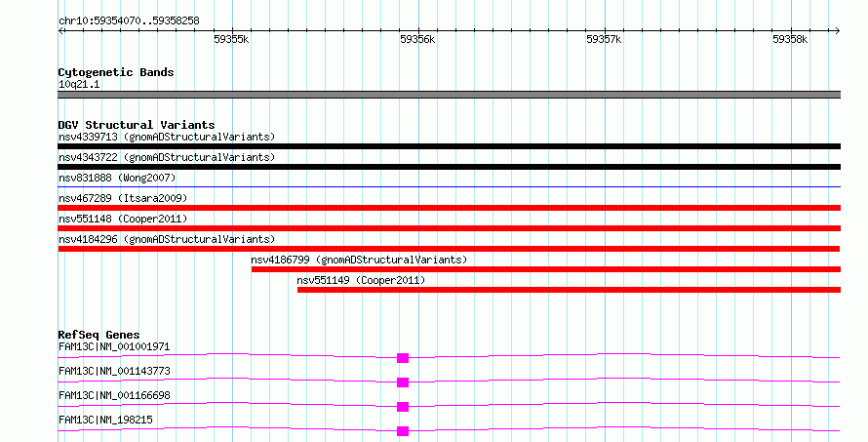The height and width of the screenshot is (442, 868).
Task: Click the gray 10q21.1 cytogenetic band bar
Action: (449, 95)
